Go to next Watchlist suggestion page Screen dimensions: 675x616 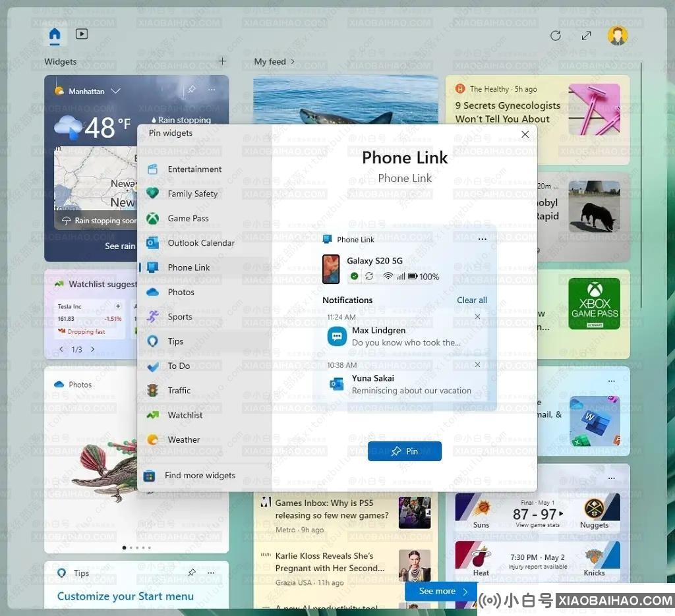tap(92, 349)
